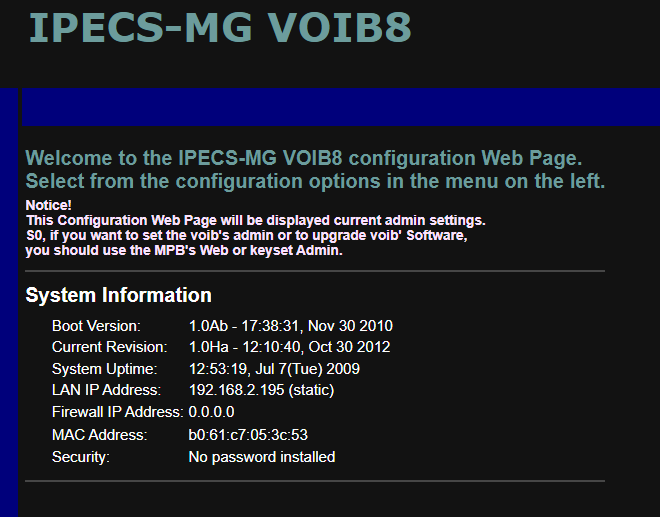660x517 pixels.
Task: Click the 'No password installed' security status
Action: [262, 457]
